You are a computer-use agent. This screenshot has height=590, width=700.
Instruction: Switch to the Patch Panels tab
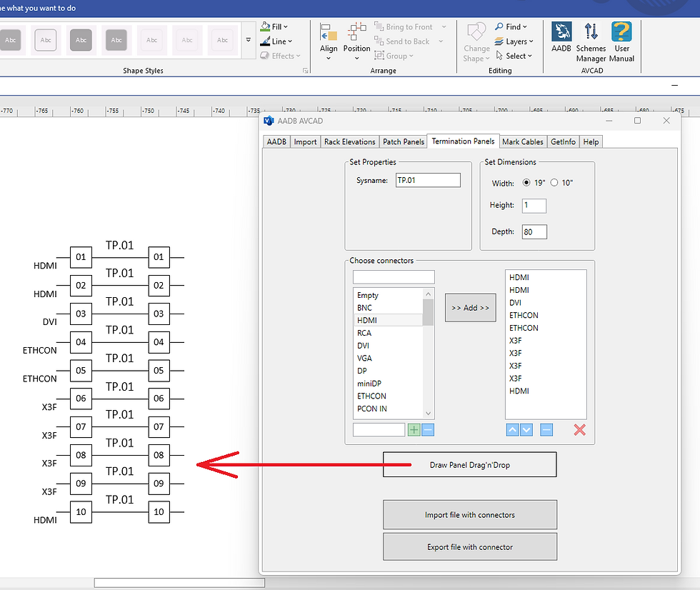(403, 141)
